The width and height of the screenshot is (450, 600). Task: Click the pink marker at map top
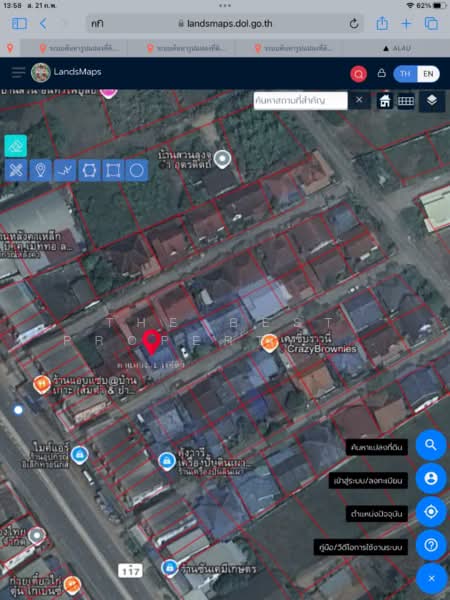pyautogui.click(x=109, y=93)
